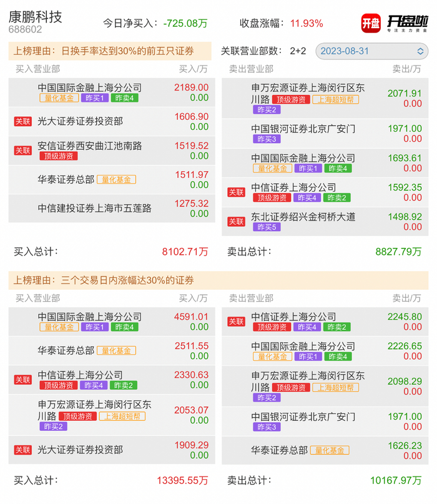Click buy total 13395.55万

(182, 480)
